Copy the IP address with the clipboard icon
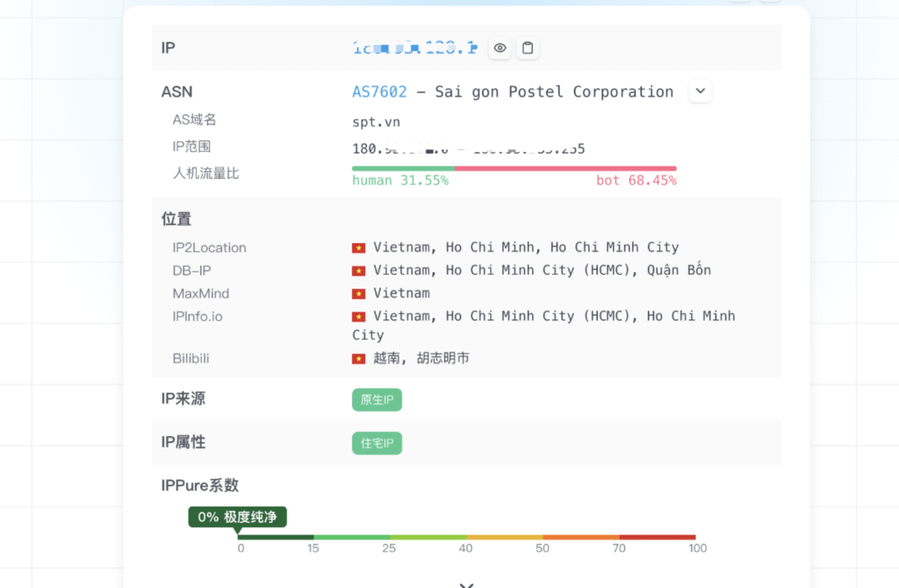Viewport: 899px width, 588px height. point(528,48)
